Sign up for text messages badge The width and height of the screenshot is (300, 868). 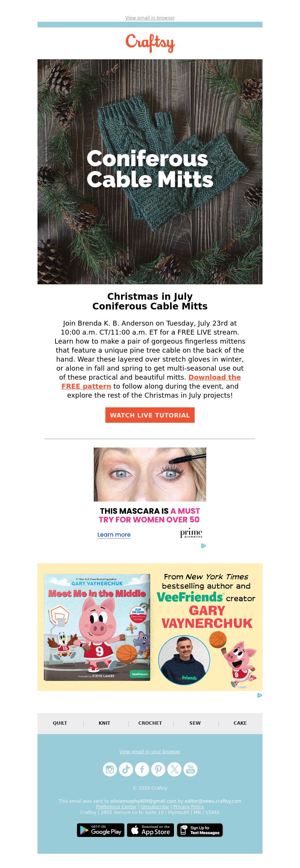point(200,830)
